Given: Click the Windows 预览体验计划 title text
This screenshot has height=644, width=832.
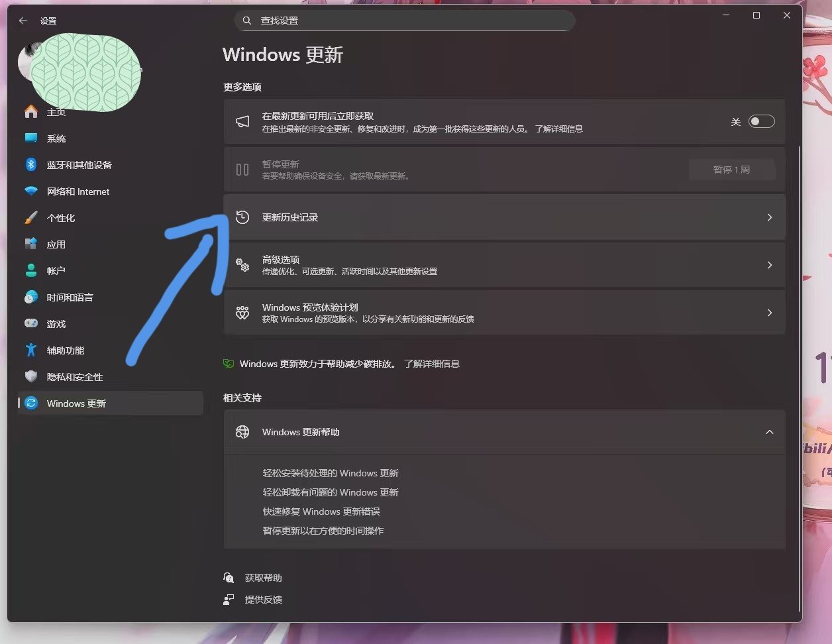Looking at the screenshot, I should tap(310, 307).
